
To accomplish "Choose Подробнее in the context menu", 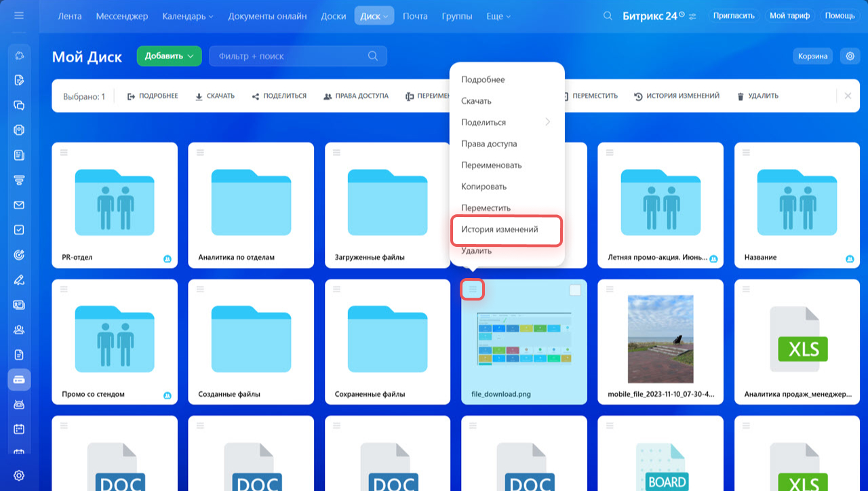I will (x=507, y=79).
